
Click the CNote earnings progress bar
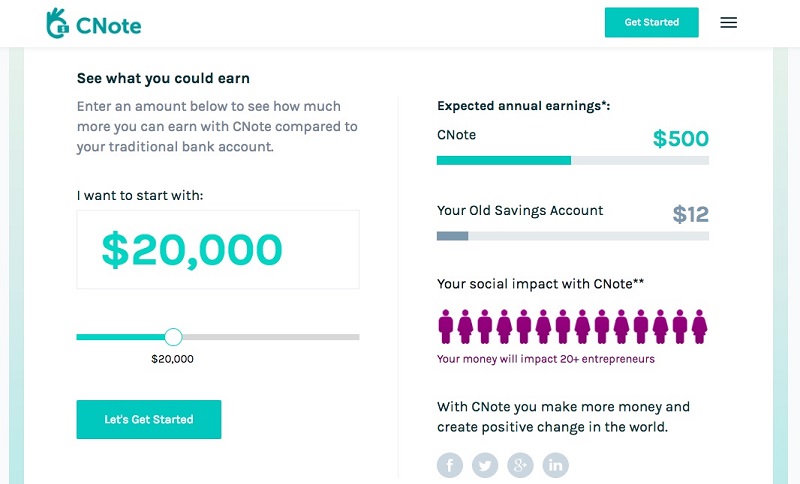pyautogui.click(x=572, y=161)
